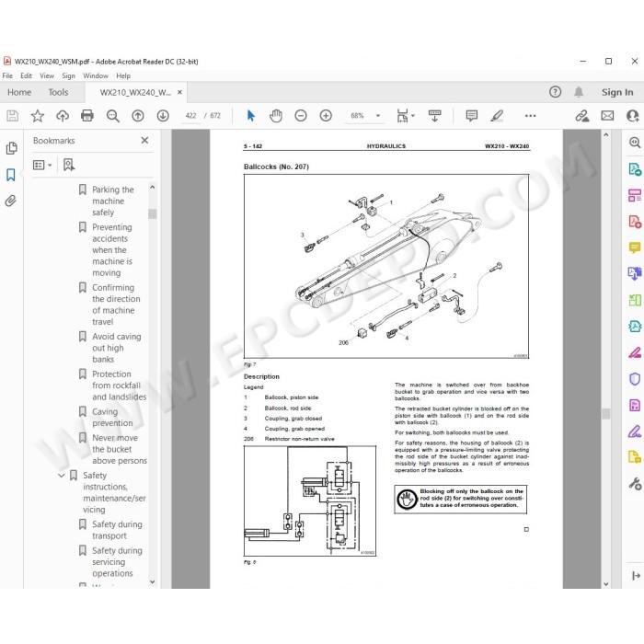Close the WX210_WX240 document tab
The height and width of the screenshot is (644, 644).
point(179,92)
